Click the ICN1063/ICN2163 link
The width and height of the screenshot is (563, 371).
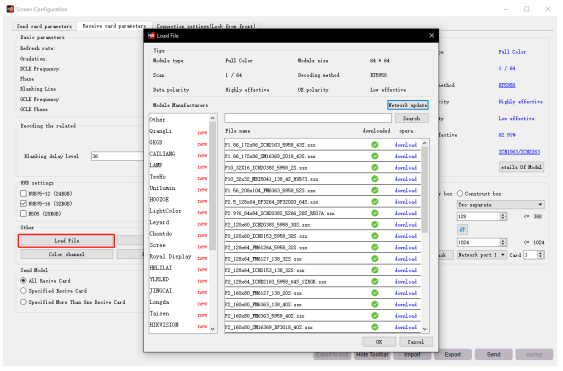click(519, 152)
